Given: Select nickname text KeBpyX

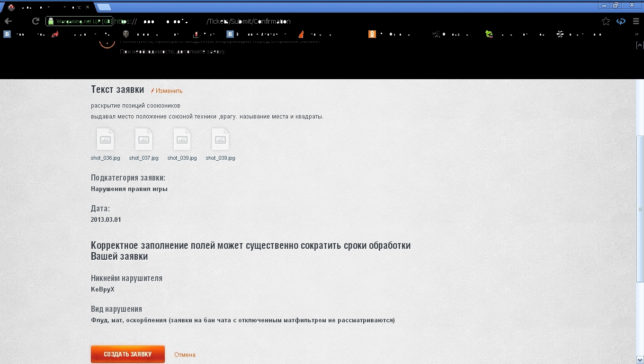Looking at the screenshot, I should (103, 289).
